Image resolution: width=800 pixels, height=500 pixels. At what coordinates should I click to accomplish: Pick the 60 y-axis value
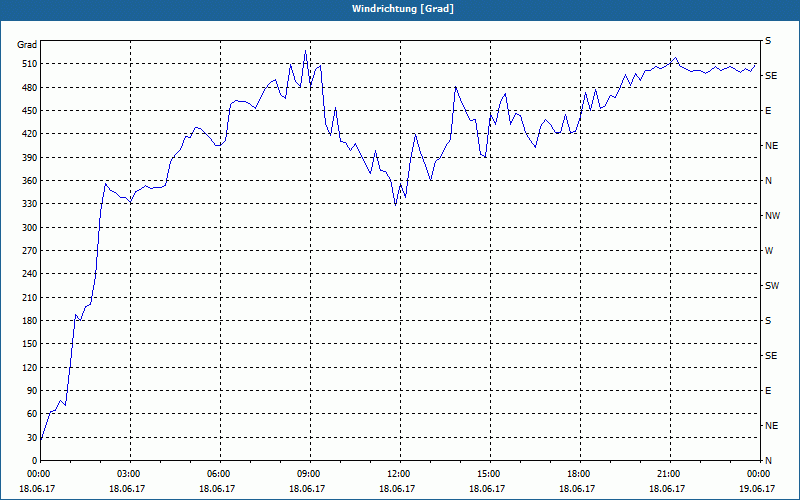pos(31,414)
